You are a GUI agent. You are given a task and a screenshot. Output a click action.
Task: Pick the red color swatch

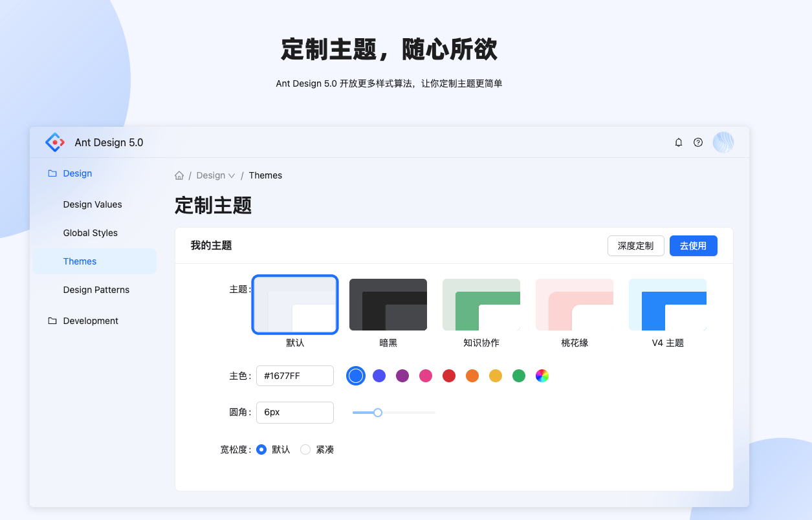coord(449,376)
